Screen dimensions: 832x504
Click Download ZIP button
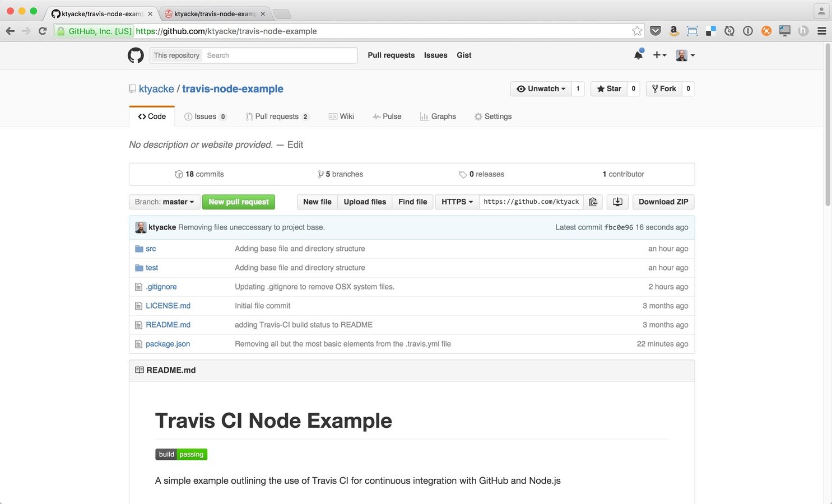tap(663, 202)
